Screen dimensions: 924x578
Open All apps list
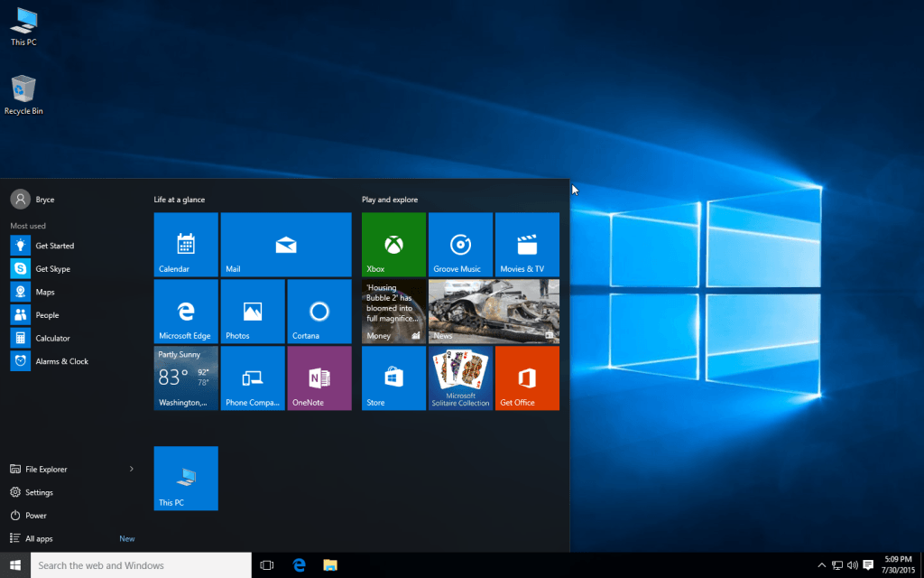(x=39, y=538)
